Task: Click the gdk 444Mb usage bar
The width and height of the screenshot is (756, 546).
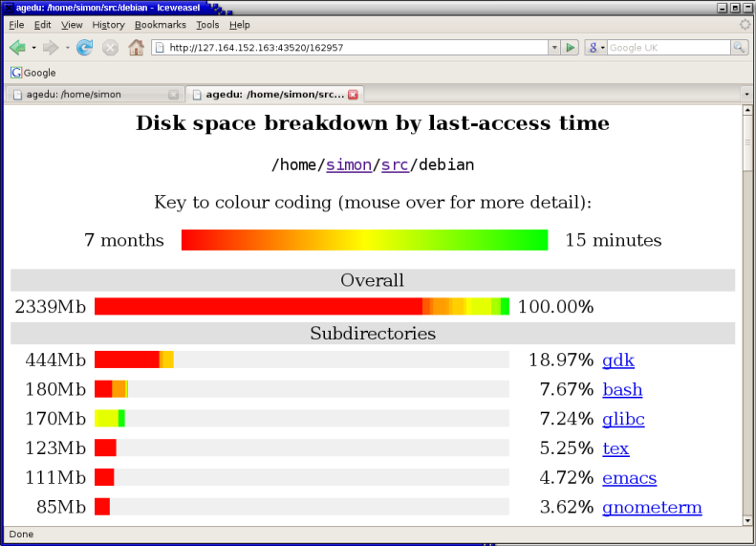Action: pyautogui.click(x=134, y=360)
